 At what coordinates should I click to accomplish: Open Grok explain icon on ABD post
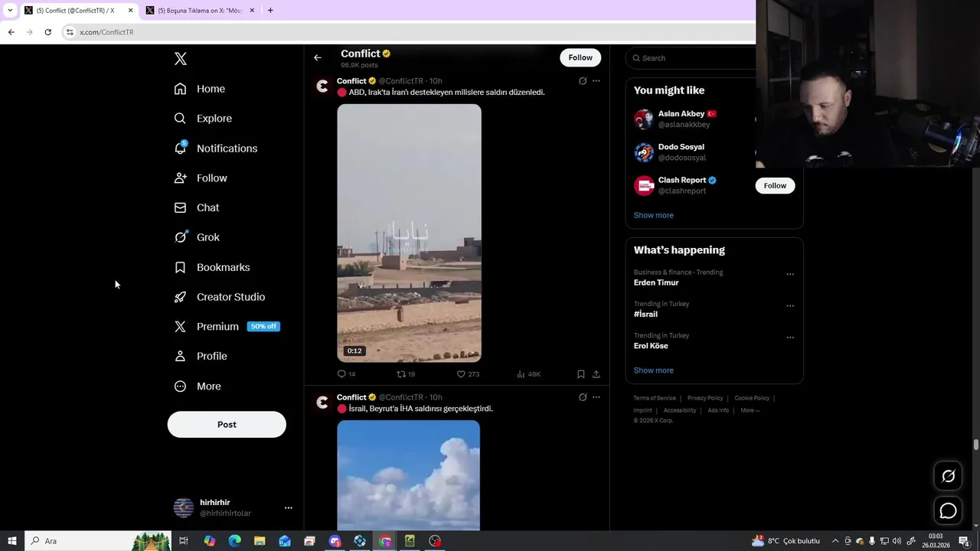pos(583,81)
